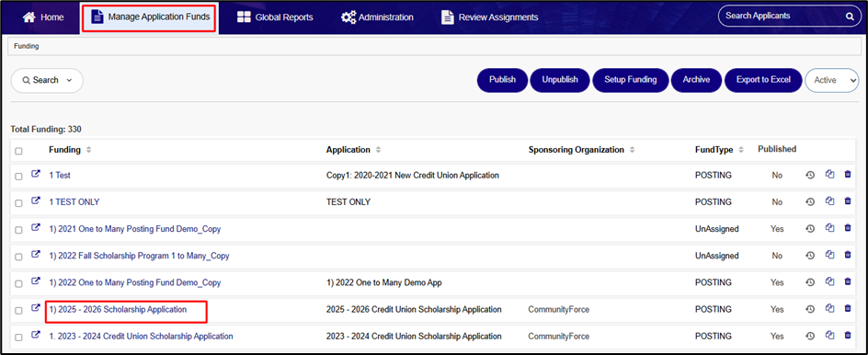Open the Active status dropdown
This screenshot has width=868, height=355.
[x=832, y=80]
